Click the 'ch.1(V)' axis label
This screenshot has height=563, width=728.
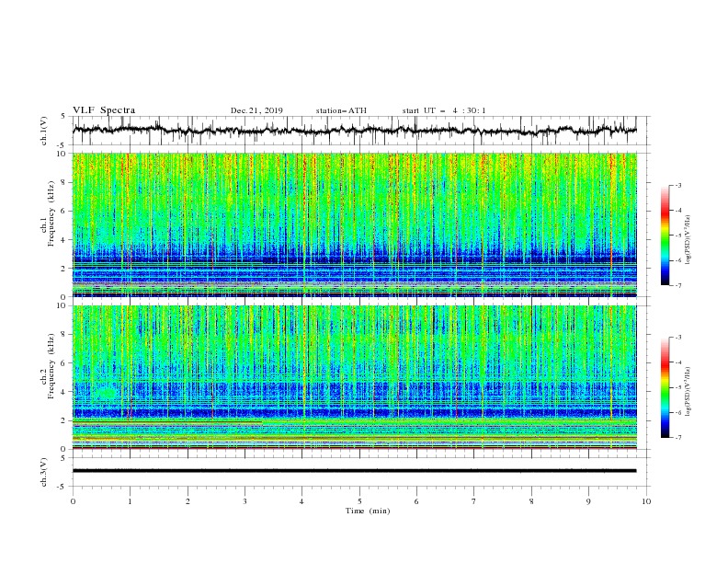pos(44,131)
